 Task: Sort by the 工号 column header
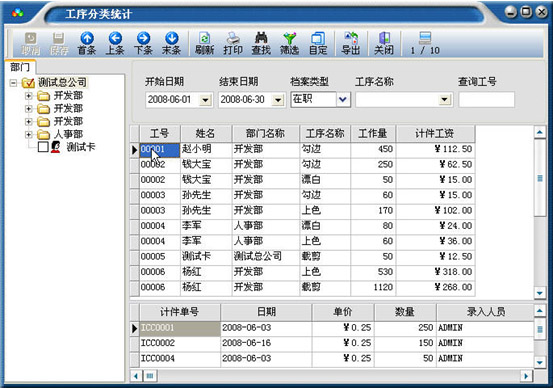tap(160, 133)
